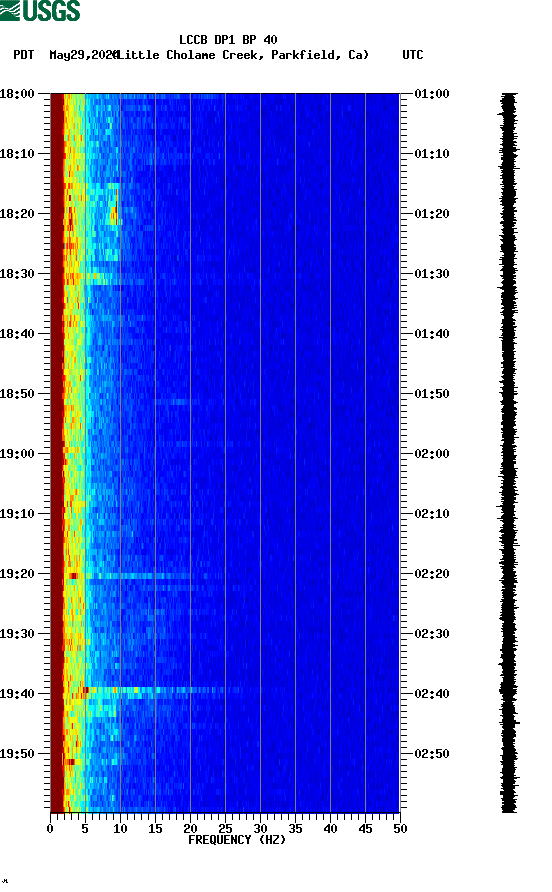552x892 pixels.
Task: Click the seismogram waveform trace on the right
Action: [509, 453]
